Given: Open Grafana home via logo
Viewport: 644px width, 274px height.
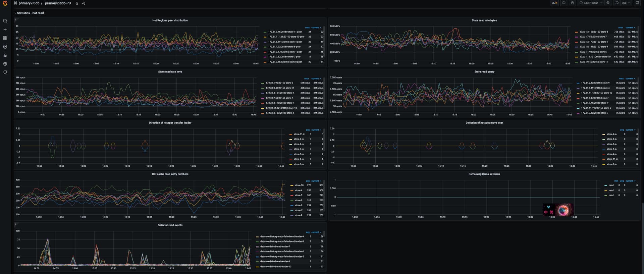Looking at the screenshot, I should click(x=5, y=3).
